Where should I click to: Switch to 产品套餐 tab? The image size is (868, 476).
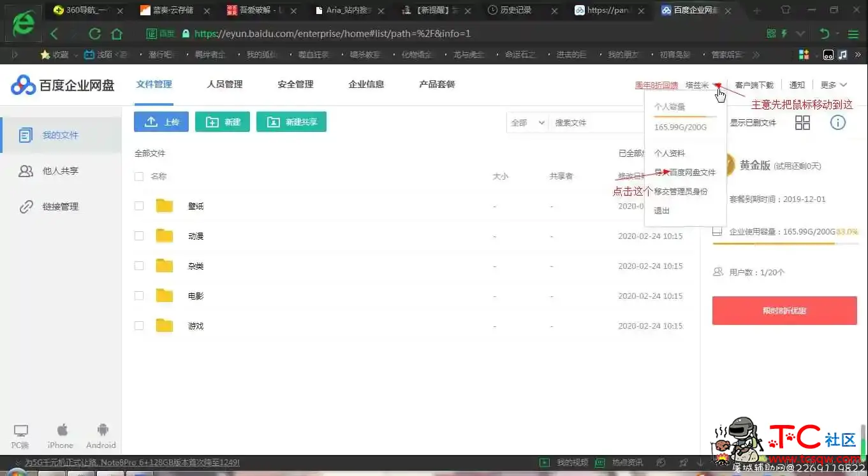(437, 84)
